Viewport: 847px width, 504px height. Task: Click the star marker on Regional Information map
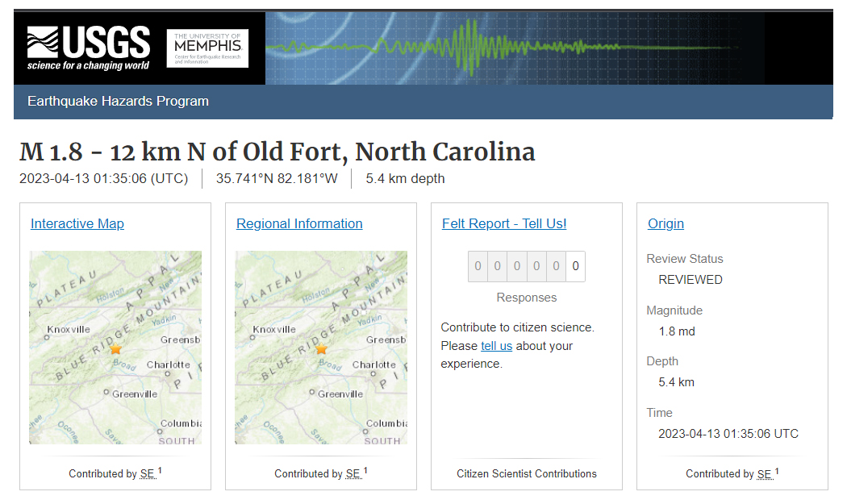[x=321, y=349]
